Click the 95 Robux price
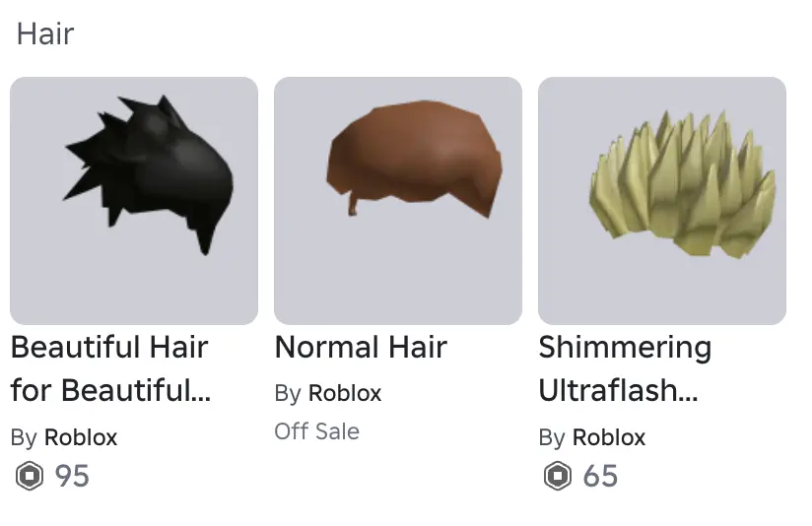This screenshot has height=526, width=812. (x=72, y=477)
